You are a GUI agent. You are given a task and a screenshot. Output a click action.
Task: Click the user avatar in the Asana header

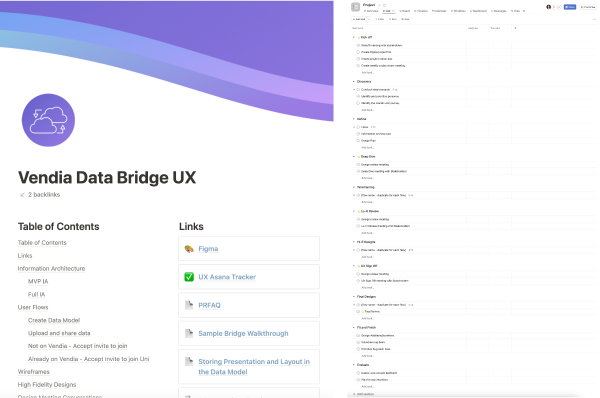click(548, 7)
